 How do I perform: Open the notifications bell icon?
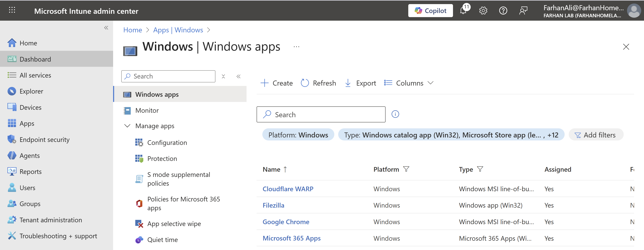(463, 11)
